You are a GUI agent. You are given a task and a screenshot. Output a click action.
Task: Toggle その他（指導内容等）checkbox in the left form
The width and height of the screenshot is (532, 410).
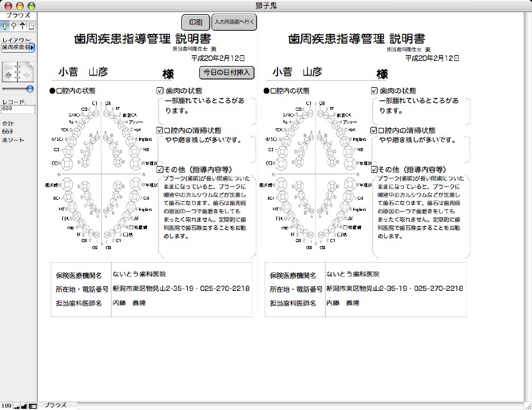160,169
